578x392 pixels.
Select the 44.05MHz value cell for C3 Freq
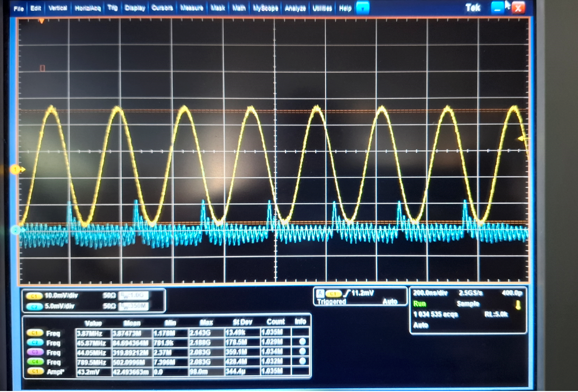tap(93, 352)
